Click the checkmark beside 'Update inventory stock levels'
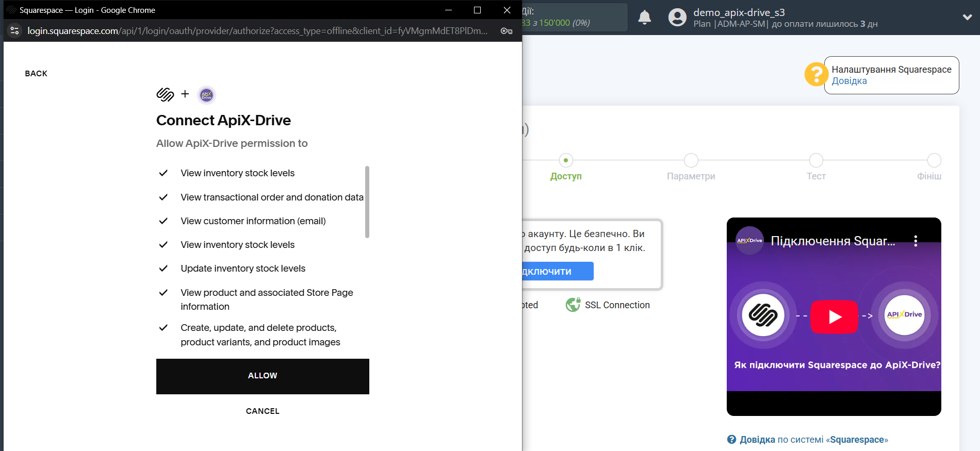 pos(164,269)
